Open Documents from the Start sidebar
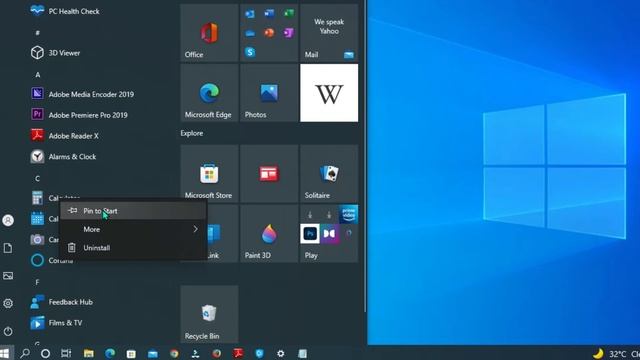Screen dimensions: 640x360 click(x=8, y=248)
